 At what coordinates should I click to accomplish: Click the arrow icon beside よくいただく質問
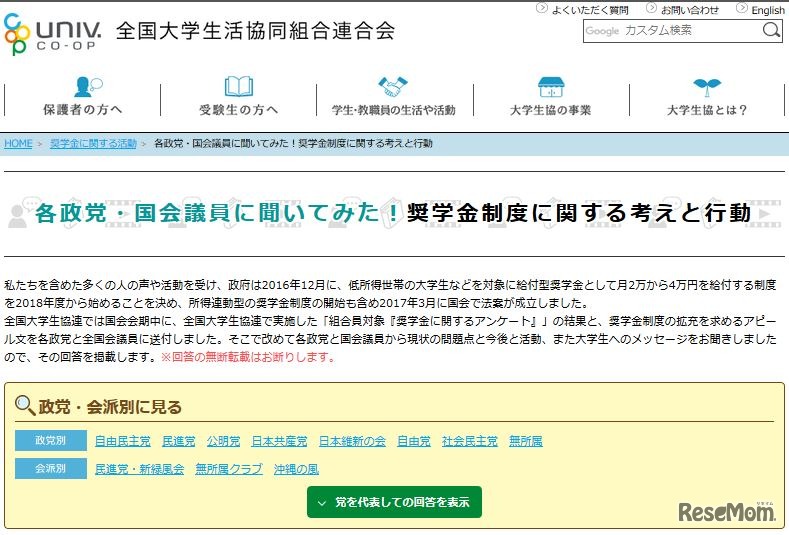[541, 8]
